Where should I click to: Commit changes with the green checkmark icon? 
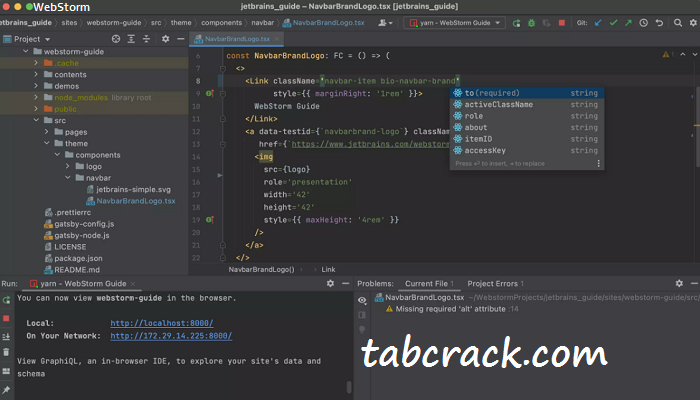click(x=613, y=23)
